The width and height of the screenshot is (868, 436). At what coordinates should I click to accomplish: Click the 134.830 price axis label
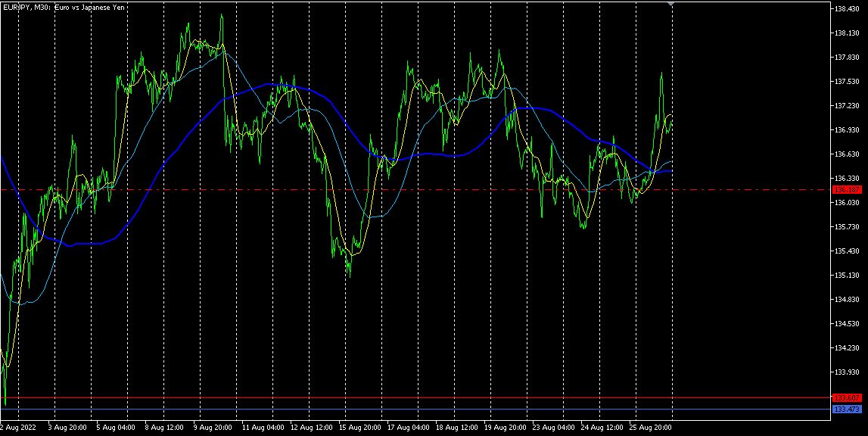[x=847, y=300]
